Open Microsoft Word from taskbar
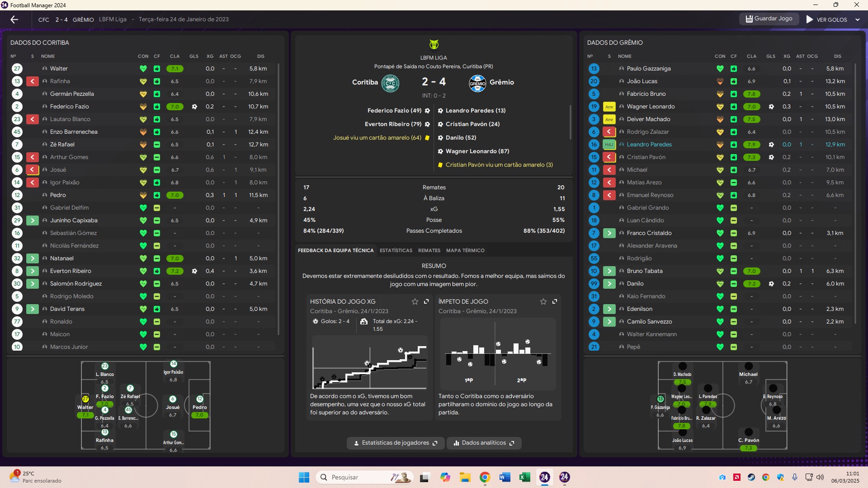The height and width of the screenshot is (488, 868). coord(505,477)
